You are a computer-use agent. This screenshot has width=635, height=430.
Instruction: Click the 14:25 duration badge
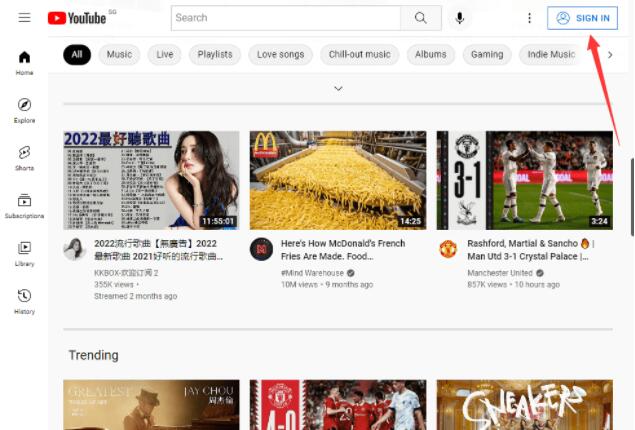pos(411,221)
